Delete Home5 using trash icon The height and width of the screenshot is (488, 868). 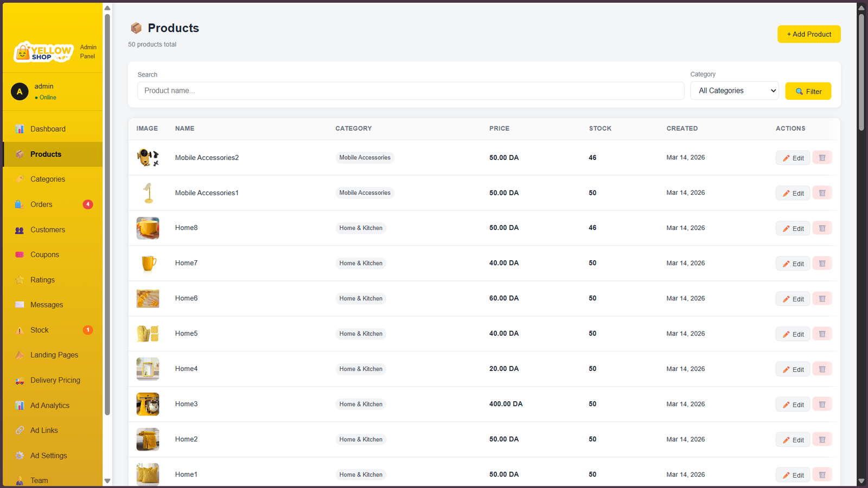(x=822, y=334)
